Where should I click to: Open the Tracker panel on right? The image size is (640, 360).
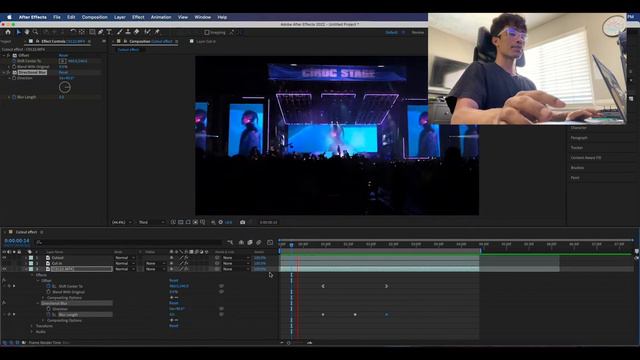pyautogui.click(x=577, y=148)
